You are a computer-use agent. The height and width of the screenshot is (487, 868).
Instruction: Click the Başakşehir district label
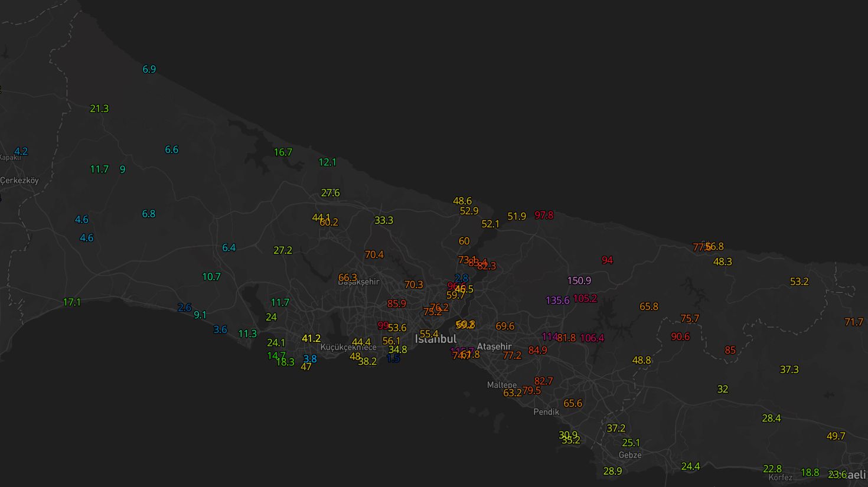tap(358, 282)
